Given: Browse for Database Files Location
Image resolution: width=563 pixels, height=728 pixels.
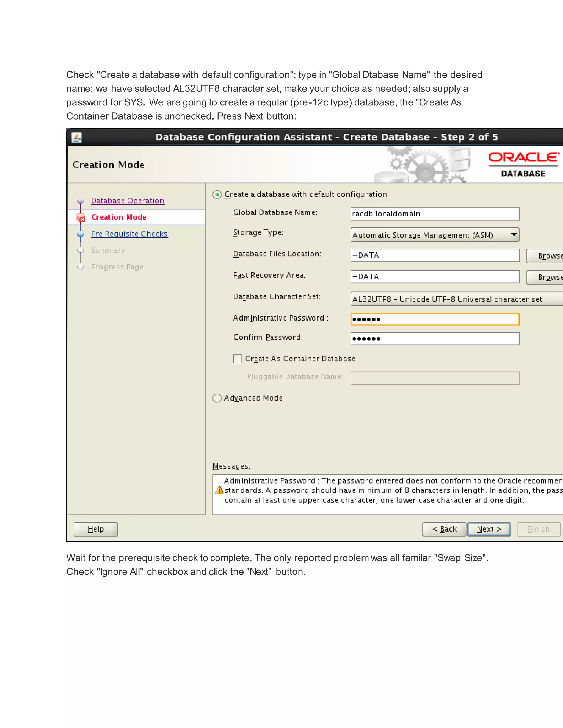Looking at the screenshot, I should (545, 256).
